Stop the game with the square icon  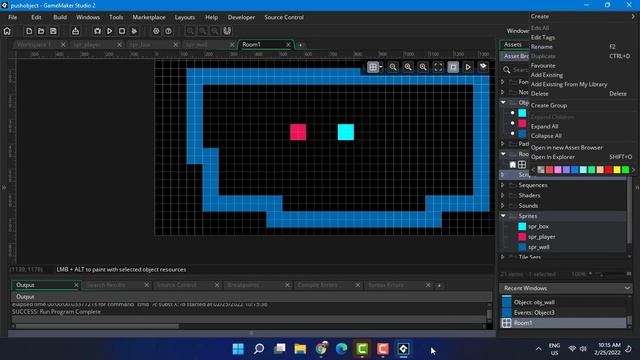tap(122, 31)
